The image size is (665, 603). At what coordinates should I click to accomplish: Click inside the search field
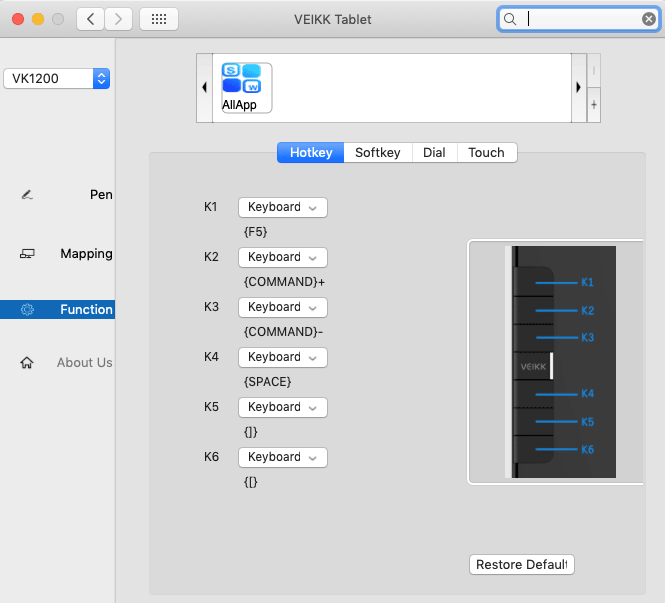[579, 19]
